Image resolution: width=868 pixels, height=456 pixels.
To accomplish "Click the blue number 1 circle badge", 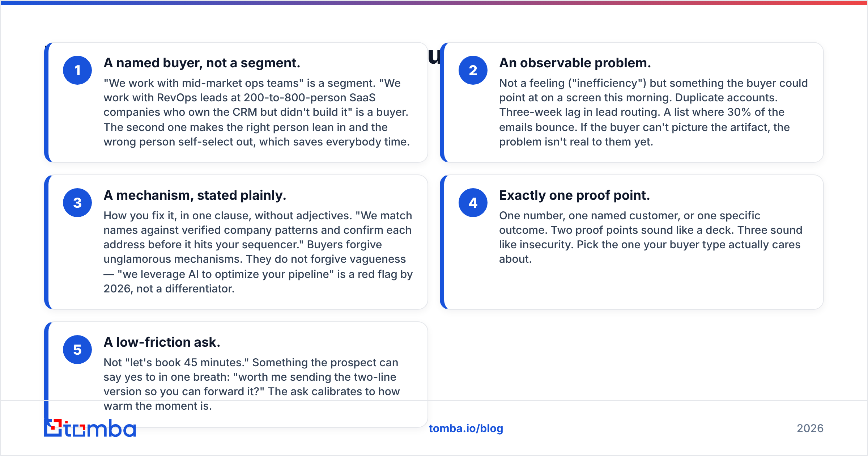I will [x=77, y=70].
